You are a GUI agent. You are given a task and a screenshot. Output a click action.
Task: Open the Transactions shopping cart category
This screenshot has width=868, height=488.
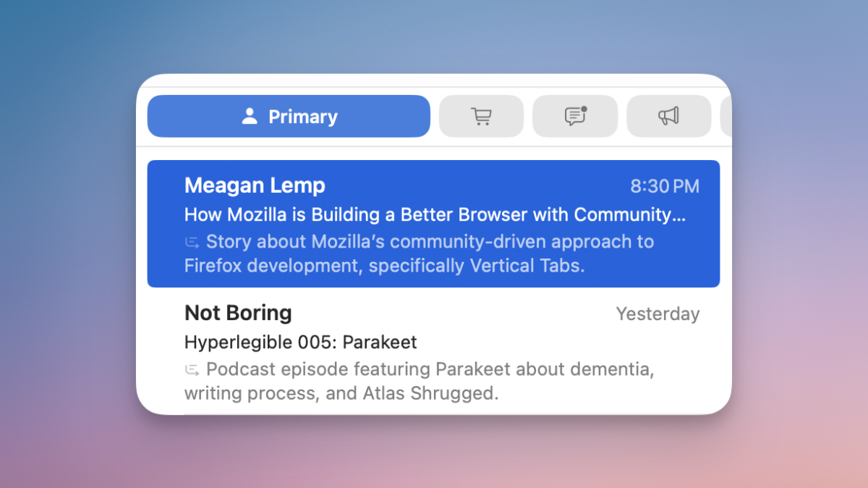point(481,116)
